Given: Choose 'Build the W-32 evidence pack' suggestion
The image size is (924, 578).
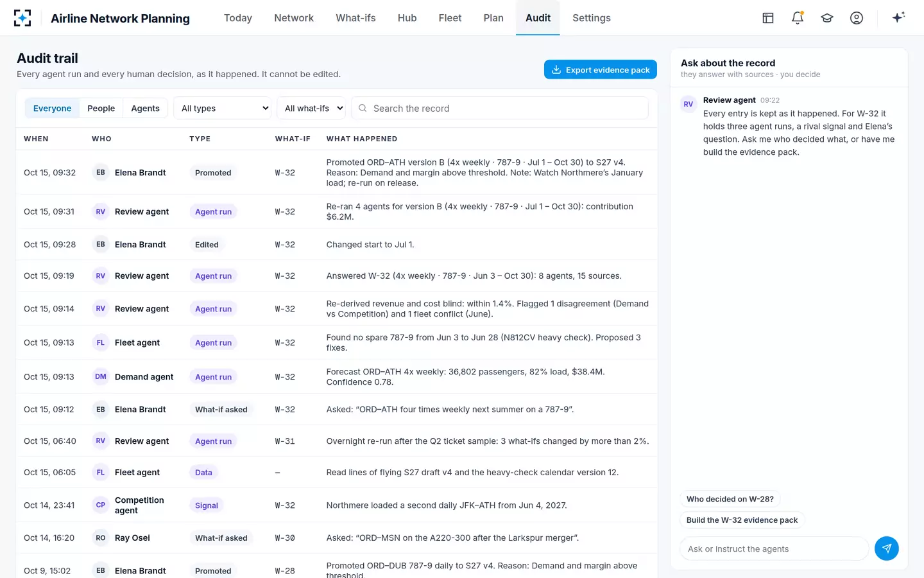Looking at the screenshot, I should [742, 520].
